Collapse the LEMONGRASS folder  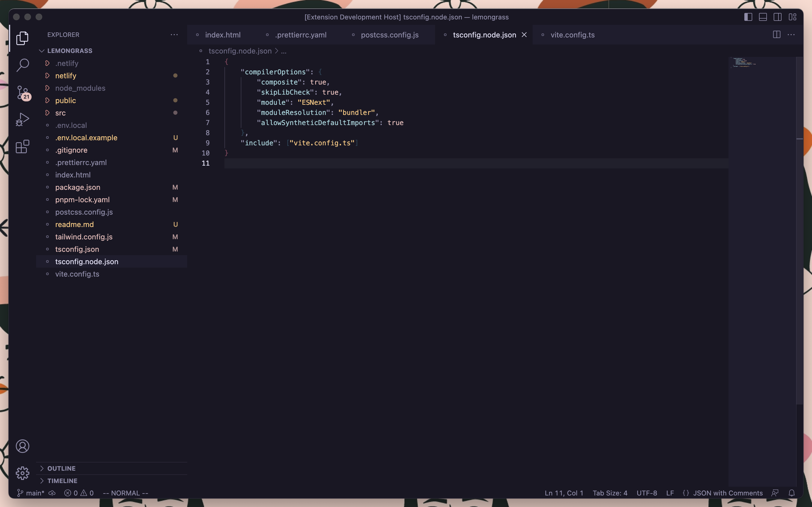pyautogui.click(x=42, y=51)
